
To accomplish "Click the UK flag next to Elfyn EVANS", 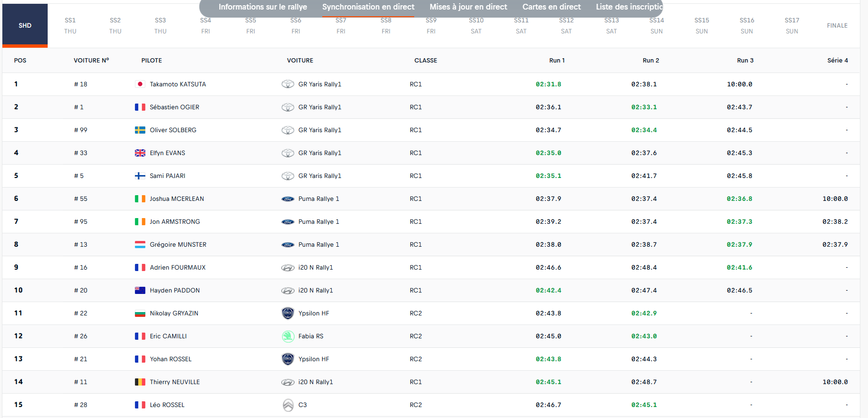I will tap(140, 153).
